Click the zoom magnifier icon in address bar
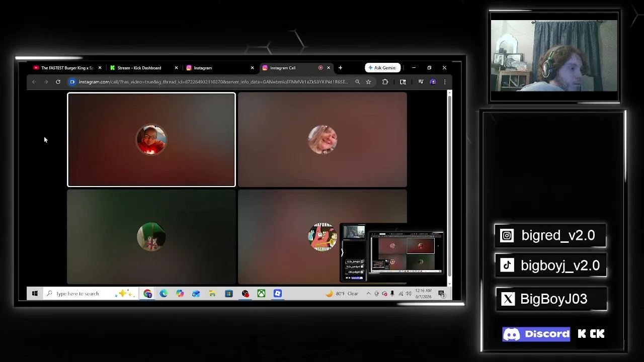 pos(358,82)
